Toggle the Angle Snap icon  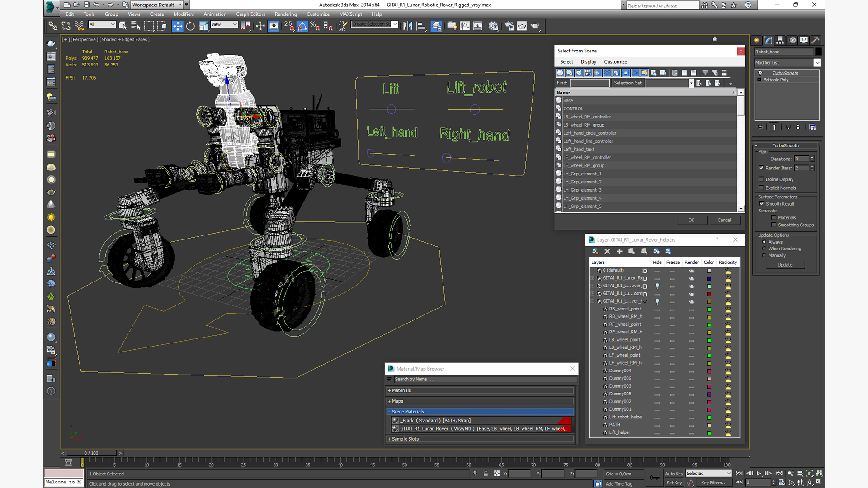(x=302, y=26)
